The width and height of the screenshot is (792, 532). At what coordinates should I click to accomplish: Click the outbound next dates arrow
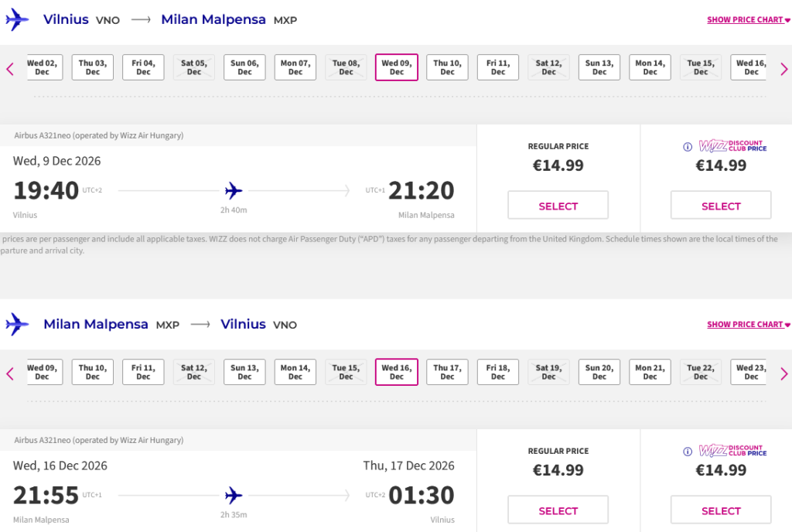[784, 69]
